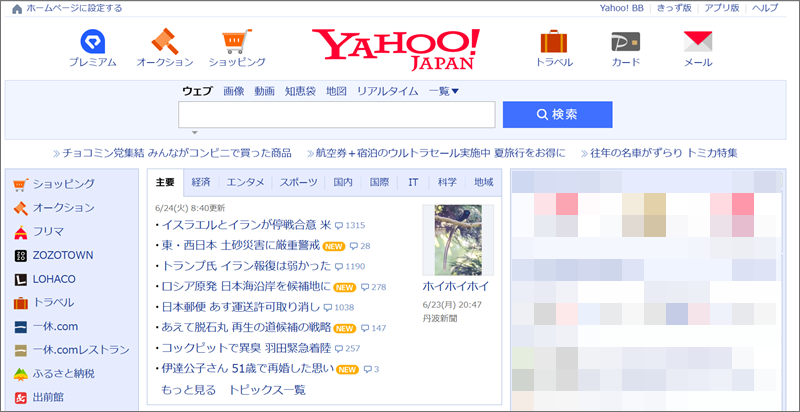Read the 伊達公子さん 51歳で再婚した思い headline
800x412 pixels.
tap(247, 368)
